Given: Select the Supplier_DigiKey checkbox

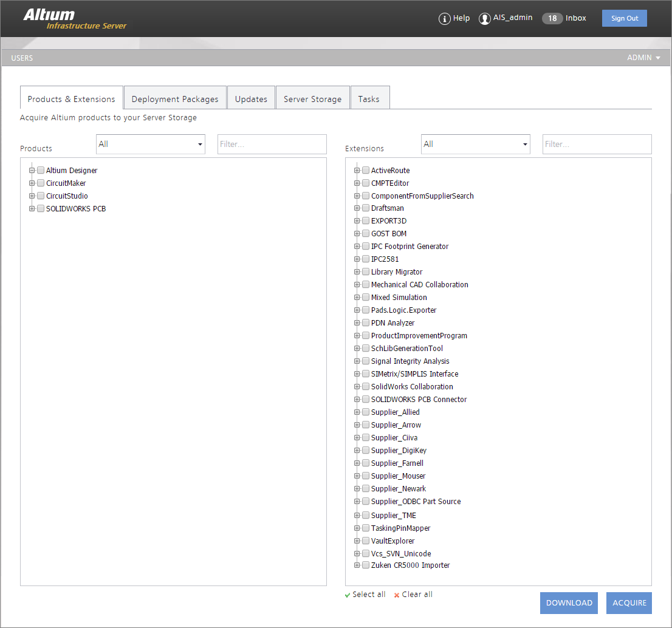Looking at the screenshot, I should 366,451.
